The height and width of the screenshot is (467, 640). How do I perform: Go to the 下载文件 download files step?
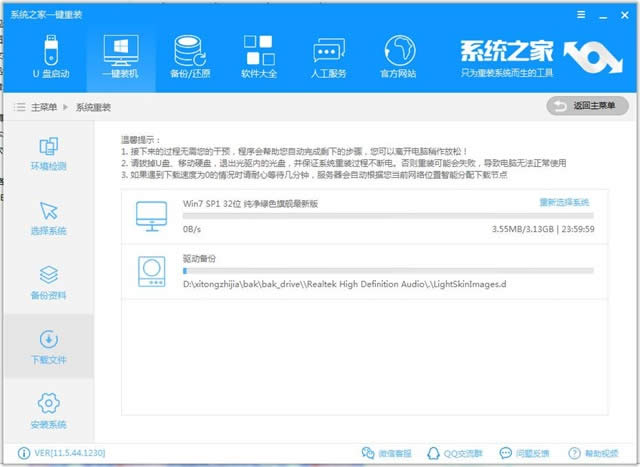pyautogui.click(x=47, y=346)
